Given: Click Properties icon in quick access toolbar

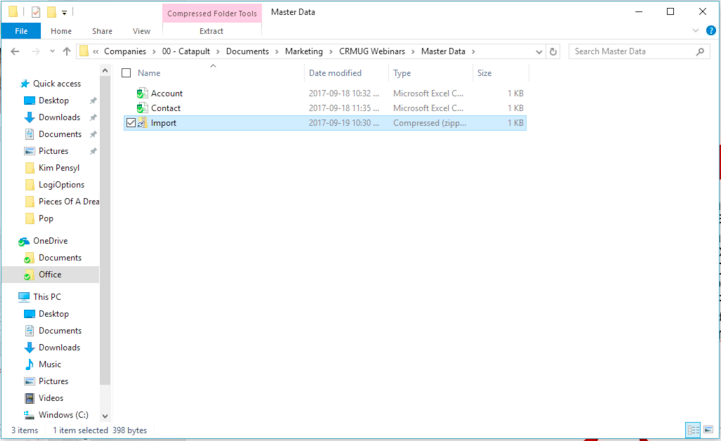Looking at the screenshot, I should click(36, 12).
